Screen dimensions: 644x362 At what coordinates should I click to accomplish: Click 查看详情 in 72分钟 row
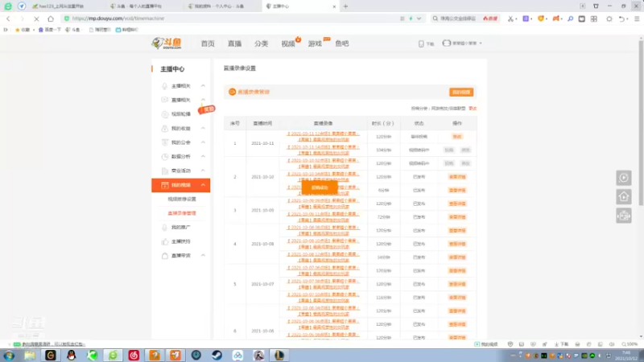457,217
